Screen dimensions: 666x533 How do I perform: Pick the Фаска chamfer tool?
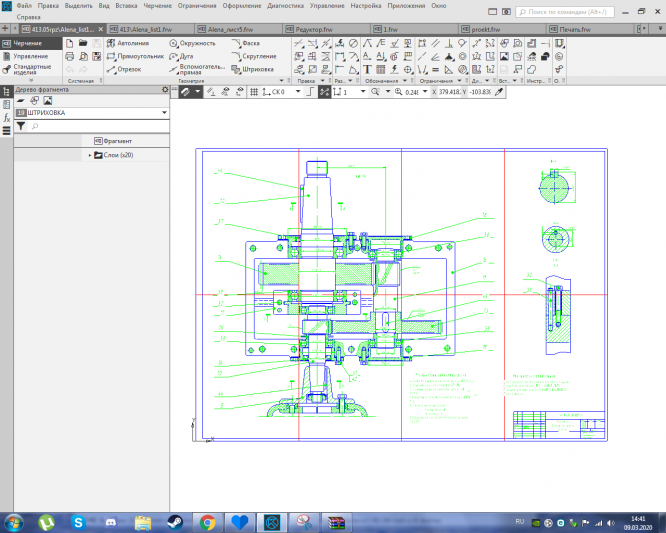click(x=249, y=44)
